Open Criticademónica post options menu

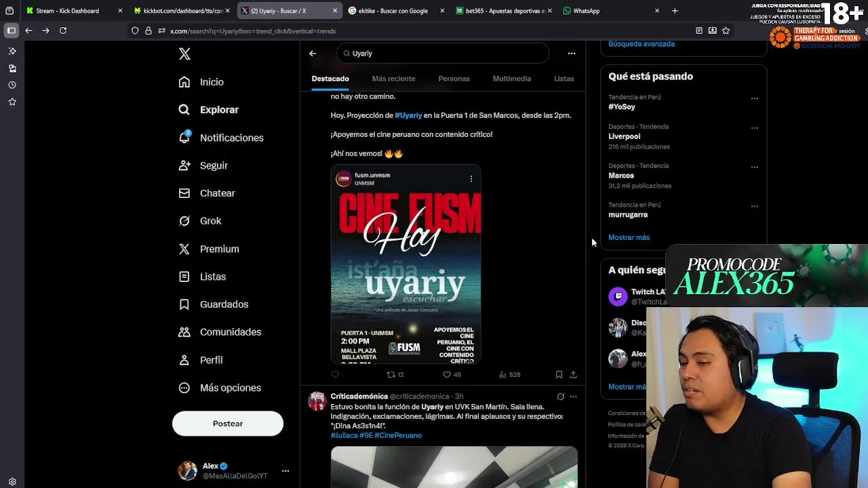pos(573,396)
